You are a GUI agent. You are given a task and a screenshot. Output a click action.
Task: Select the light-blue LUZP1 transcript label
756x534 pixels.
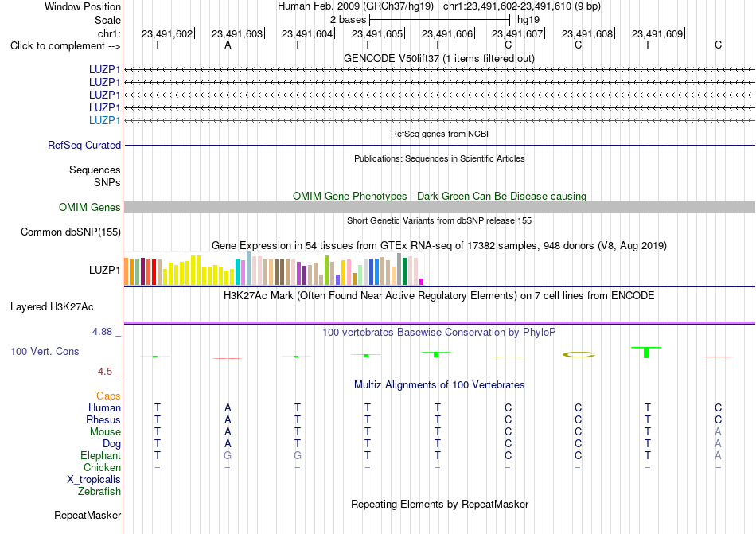104,120
